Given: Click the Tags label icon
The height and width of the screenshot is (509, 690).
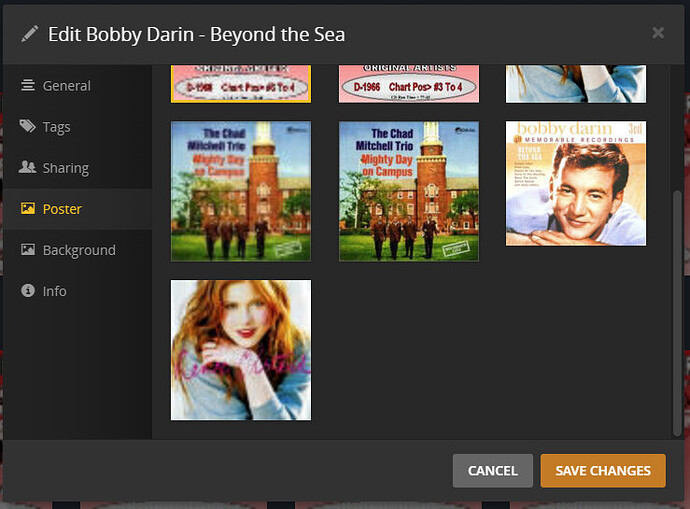Looking at the screenshot, I should point(27,126).
